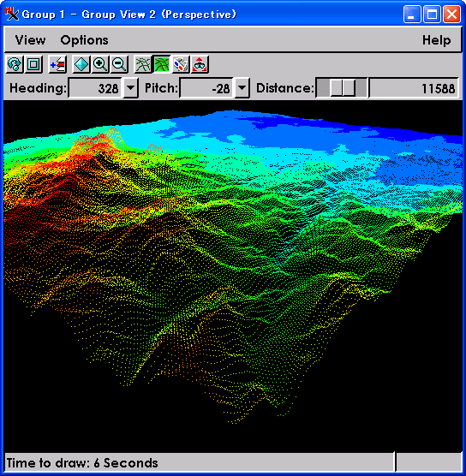Click the zoom in magnifier icon

click(100, 64)
